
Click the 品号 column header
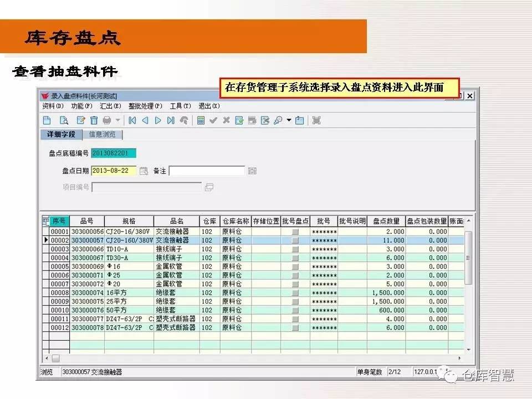click(86, 221)
